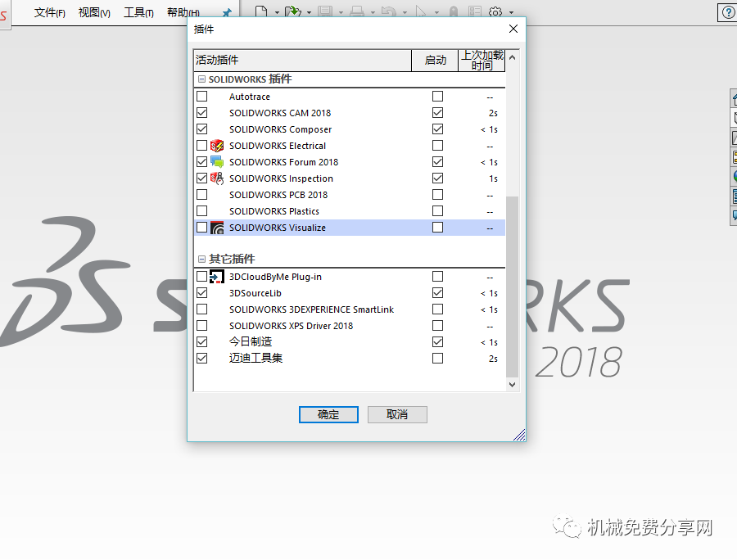Click the SOLIDWORKS Inspection row icon

tap(217, 178)
